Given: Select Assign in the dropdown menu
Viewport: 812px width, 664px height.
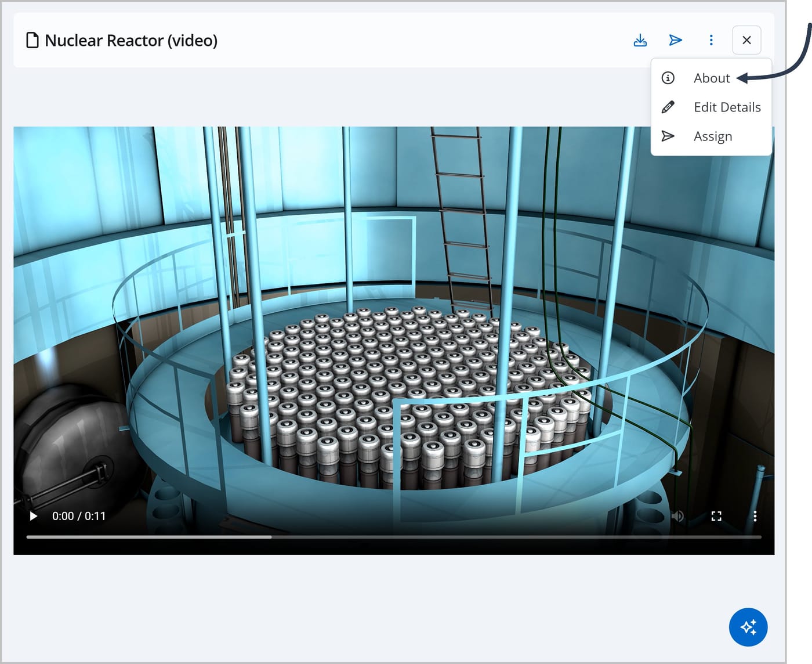Looking at the screenshot, I should (712, 136).
